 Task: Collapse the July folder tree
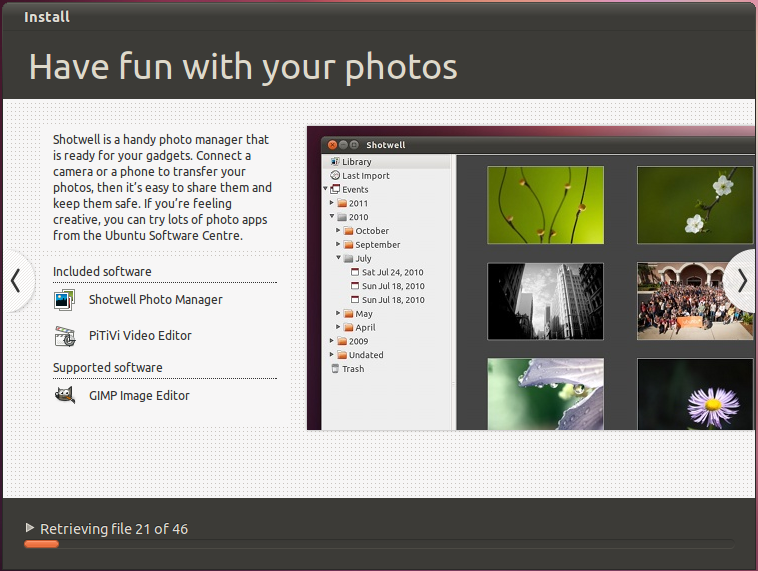339,259
